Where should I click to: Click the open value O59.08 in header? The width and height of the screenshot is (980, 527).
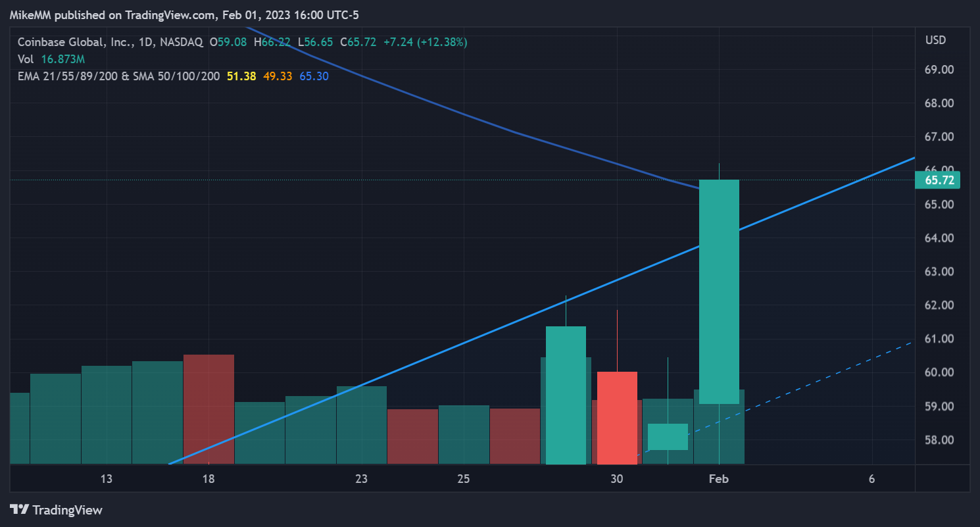tap(228, 42)
